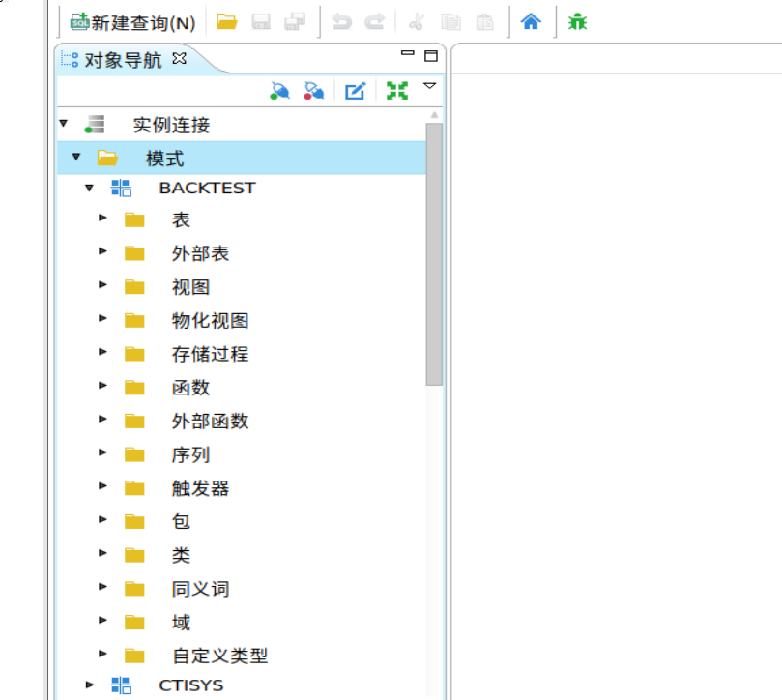The image size is (782, 700).
Task: Click the green expand-all arrows icon
Action: (x=396, y=90)
